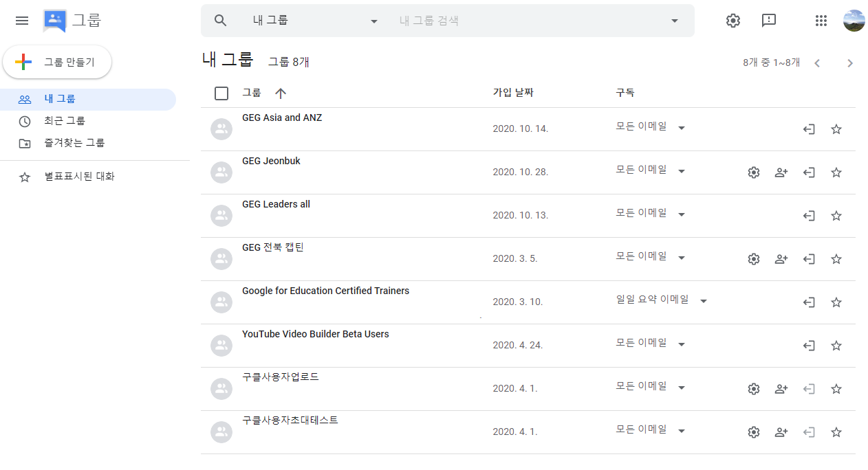
Task: Leave Google for Education Certified Trainers group
Action: pyautogui.click(x=809, y=302)
